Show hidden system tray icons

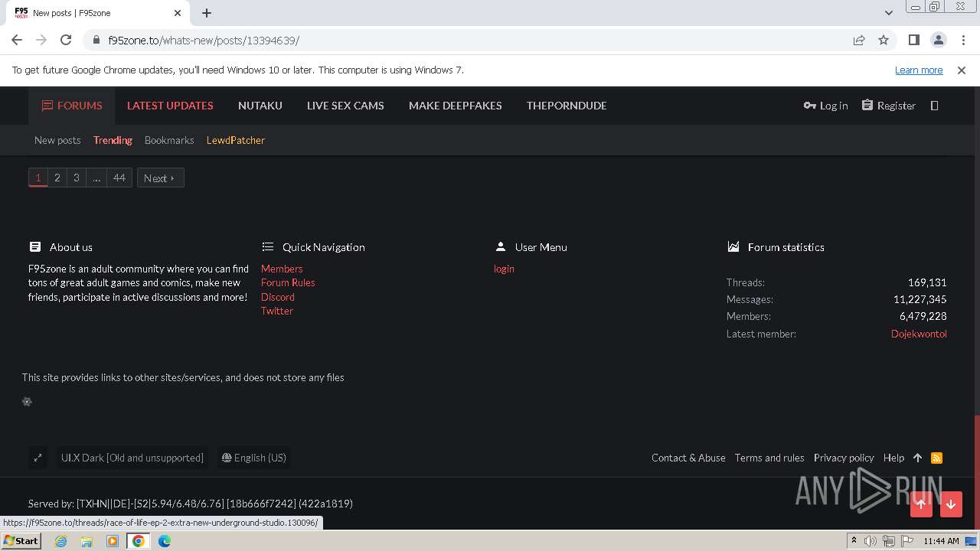pos(854,541)
